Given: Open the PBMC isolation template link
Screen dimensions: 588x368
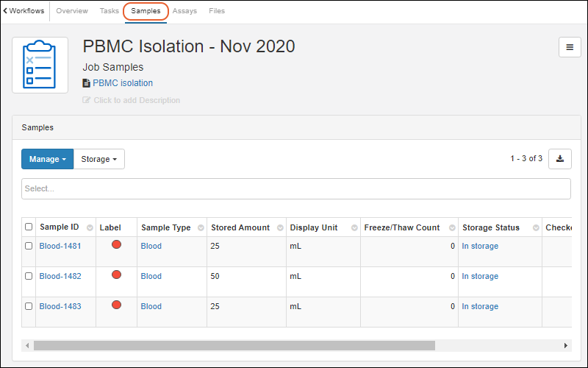Looking at the screenshot, I should (122, 83).
